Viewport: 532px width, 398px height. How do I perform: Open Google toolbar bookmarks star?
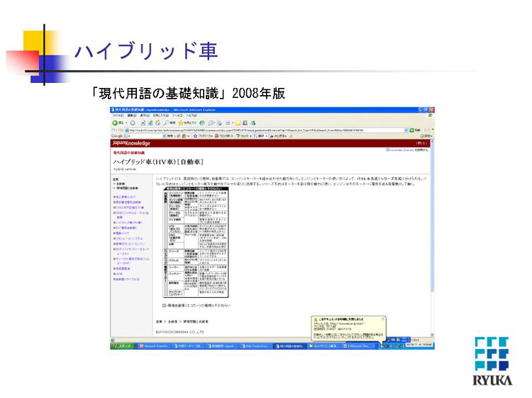tap(196, 136)
